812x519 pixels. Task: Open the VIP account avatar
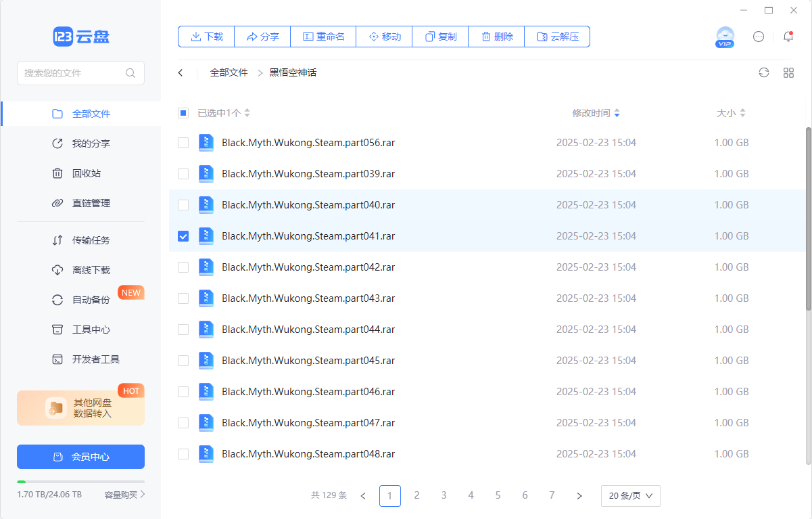[x=724, y=37]
